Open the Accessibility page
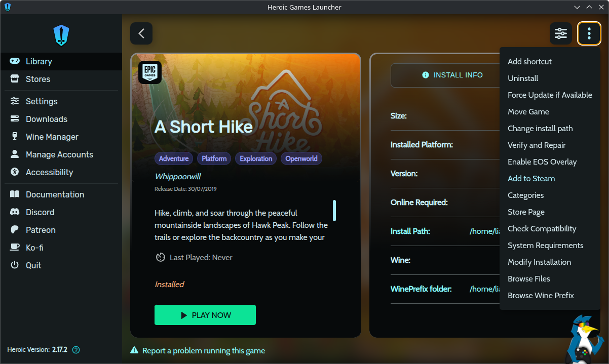Viewport: 609px width, 364px height. tap(49, 172)
